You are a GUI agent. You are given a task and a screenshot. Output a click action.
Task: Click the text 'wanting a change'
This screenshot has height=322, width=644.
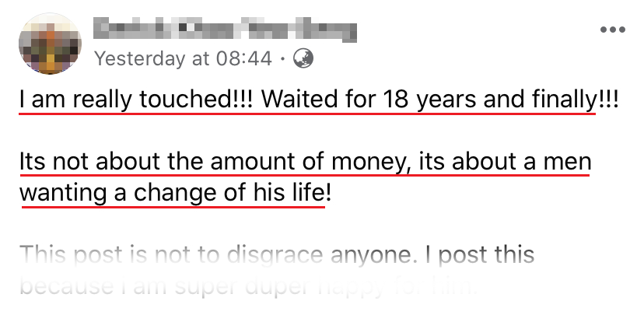(x=103, y=193)
